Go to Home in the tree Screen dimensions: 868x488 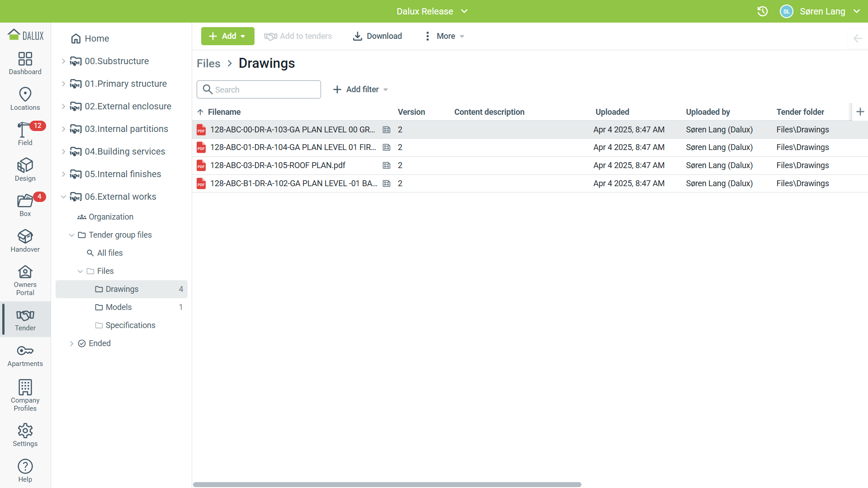90,38
